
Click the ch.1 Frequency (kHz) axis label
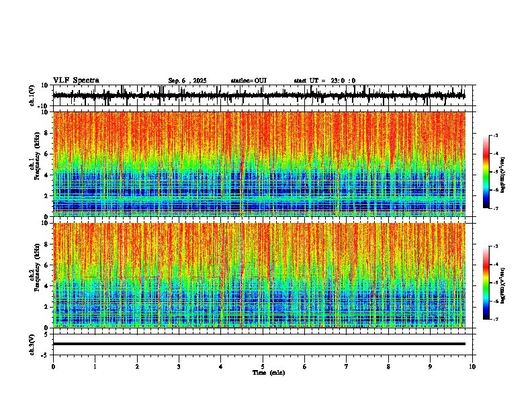(x=34, y=156)
